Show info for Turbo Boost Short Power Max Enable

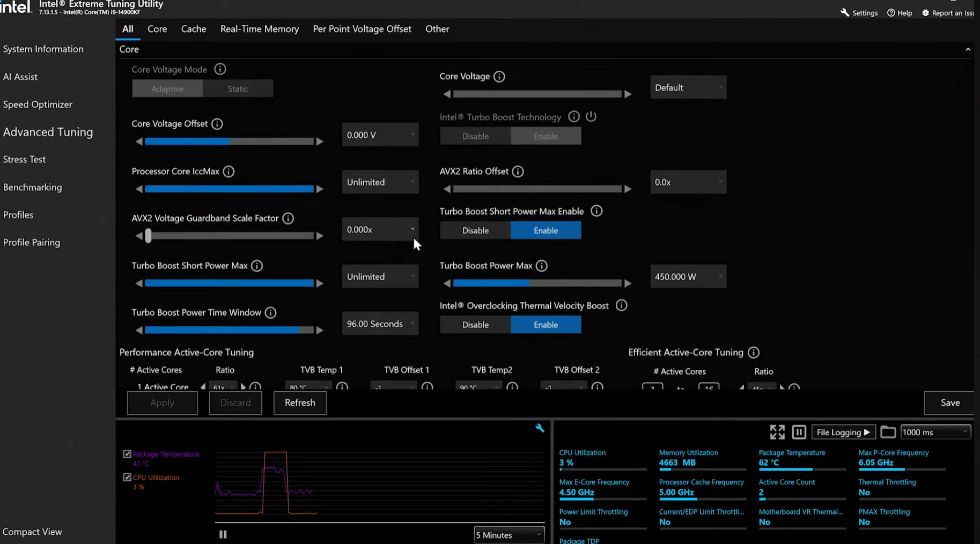(596, 211)
